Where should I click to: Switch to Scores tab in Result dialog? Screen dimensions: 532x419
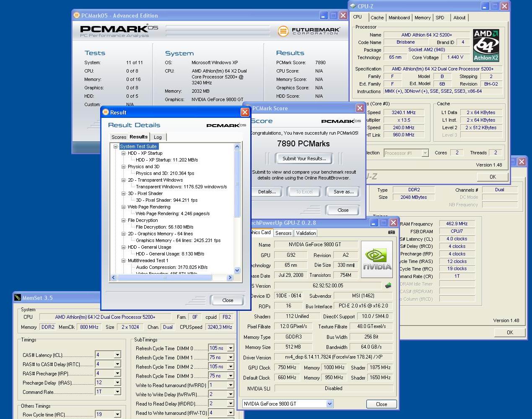click(119, 137)
